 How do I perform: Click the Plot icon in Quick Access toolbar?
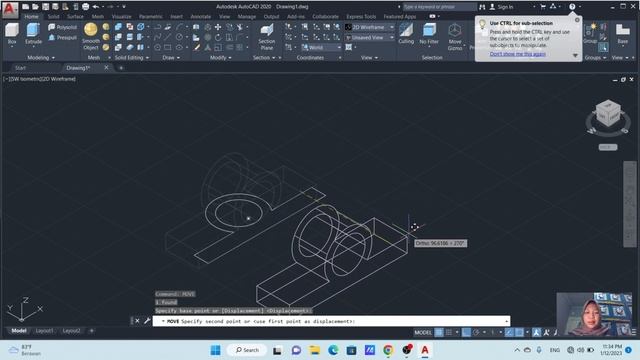(85, 7)
